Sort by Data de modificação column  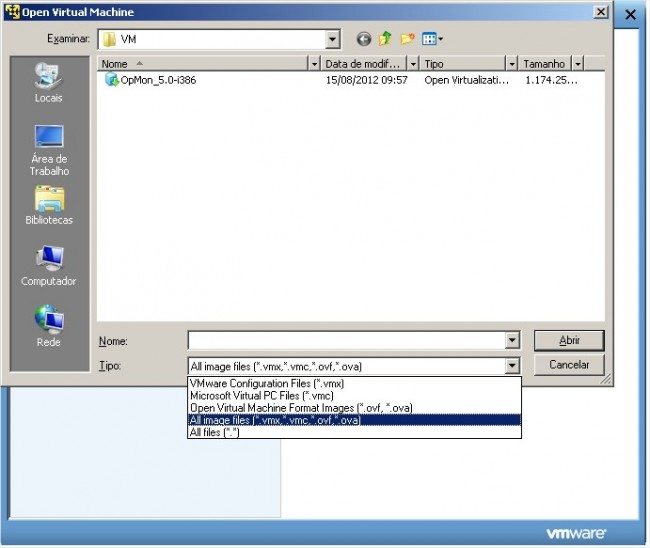click(363, 63)
